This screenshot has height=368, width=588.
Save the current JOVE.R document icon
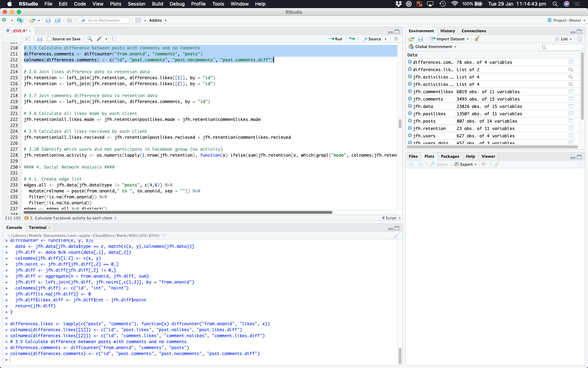tap(40, 39)
